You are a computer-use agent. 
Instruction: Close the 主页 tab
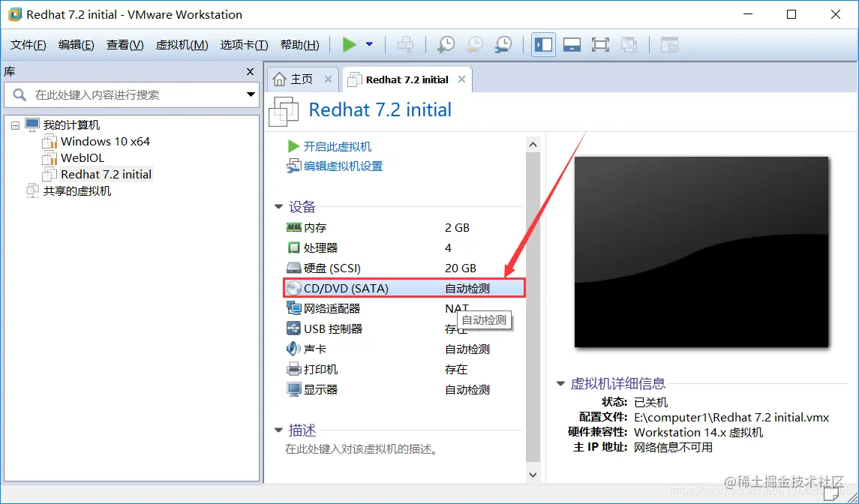328,79
